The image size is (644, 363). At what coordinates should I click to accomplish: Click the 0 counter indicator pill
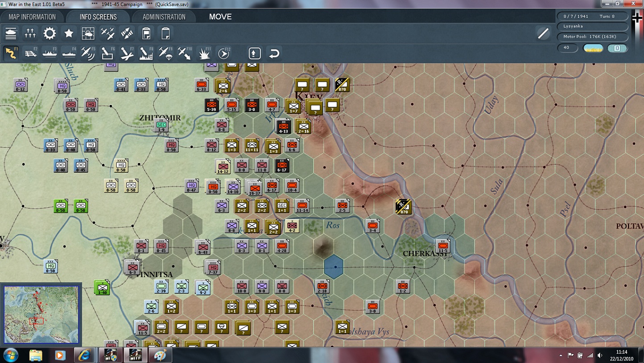(x=617, y=48)
